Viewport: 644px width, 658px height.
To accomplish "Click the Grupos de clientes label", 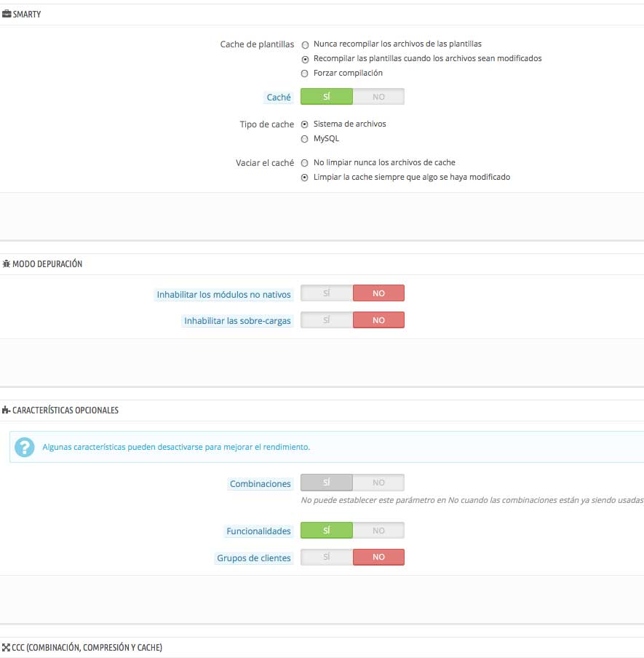I will pos(254,558).
